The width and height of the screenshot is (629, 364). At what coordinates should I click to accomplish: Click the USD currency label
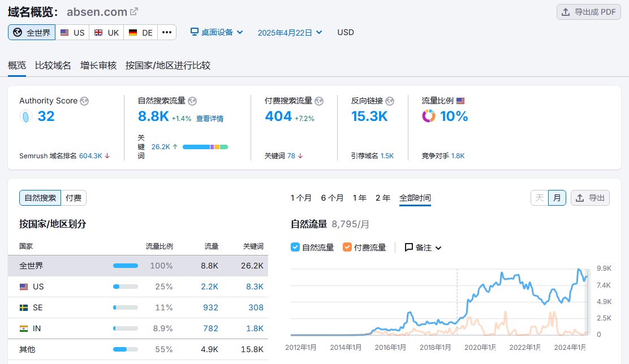(x=346, y=32)
